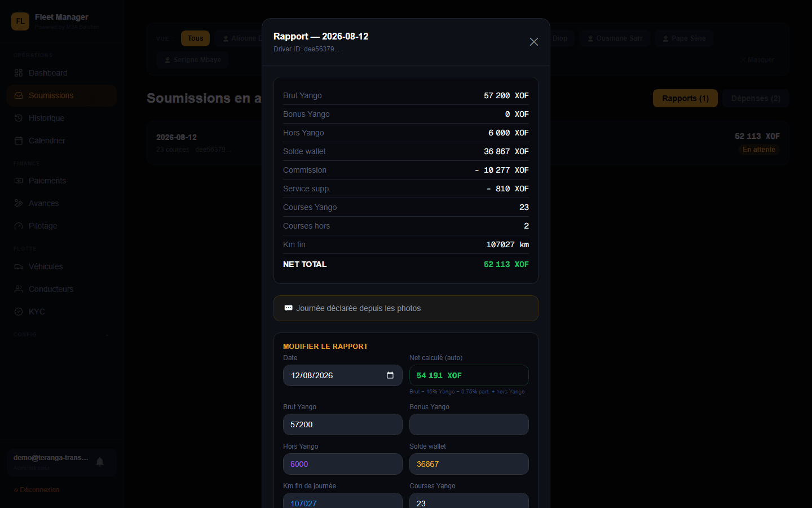Click the Hors Yango value 6 000 XOF
Screen dimensions: 812x508
(509, 133)
